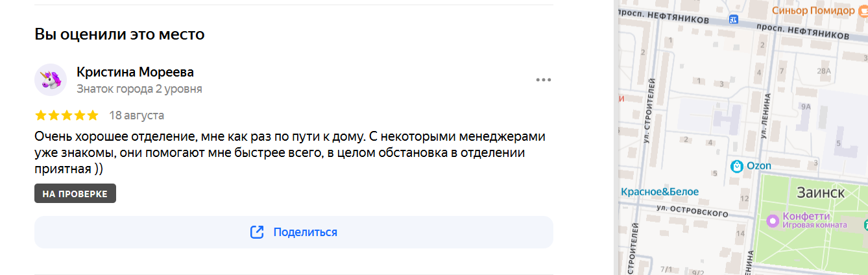Open the three-dots review options menu
868x275 pixels.
coord(543,80)
